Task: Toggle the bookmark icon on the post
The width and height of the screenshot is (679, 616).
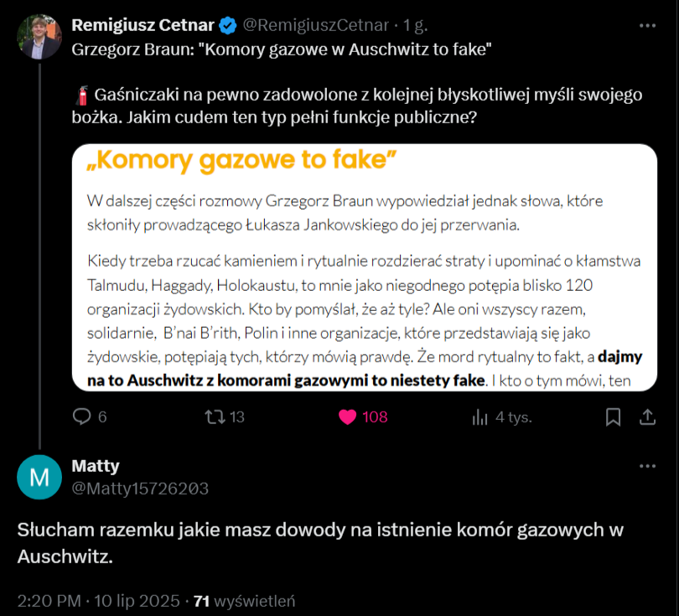Action: [x=613, y=417]
